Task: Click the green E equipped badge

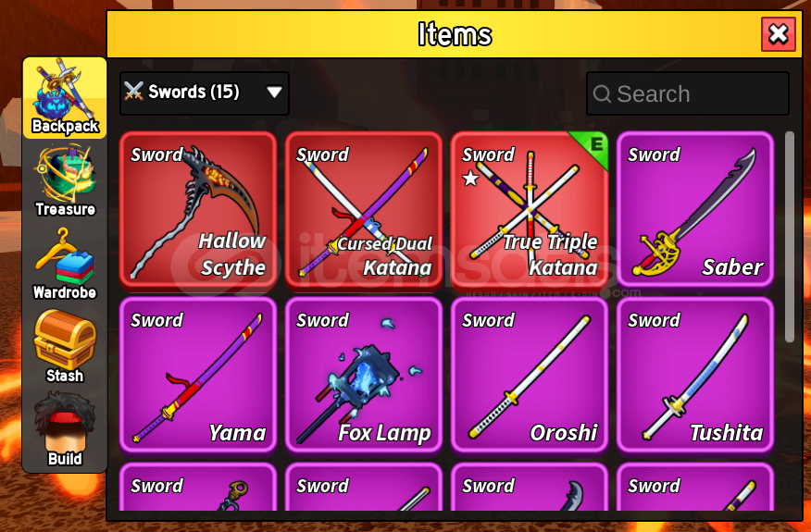Action: (593, 147)
